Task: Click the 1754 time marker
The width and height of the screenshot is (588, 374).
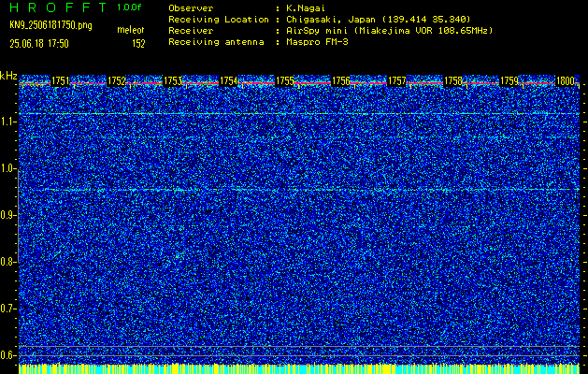Action: [228, 81]
